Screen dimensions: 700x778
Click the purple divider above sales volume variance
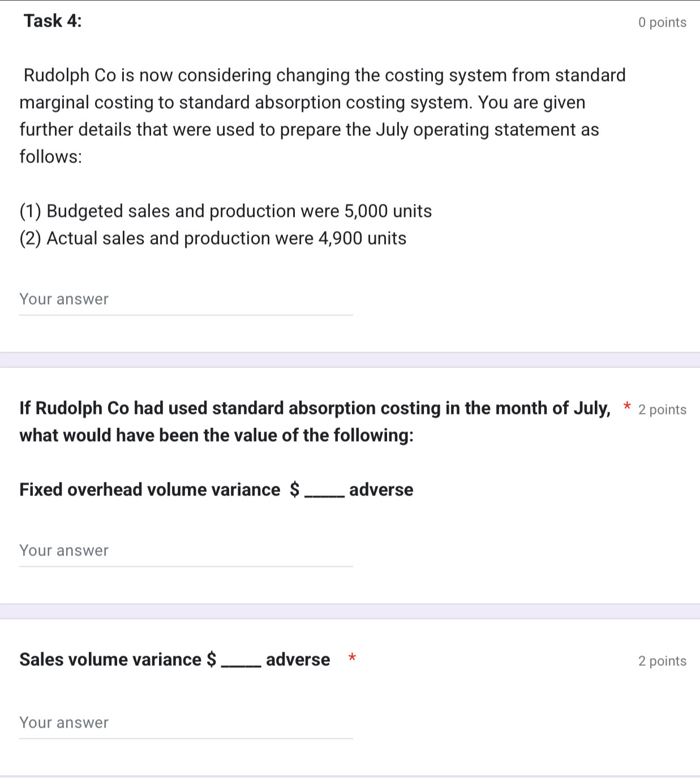350,611
